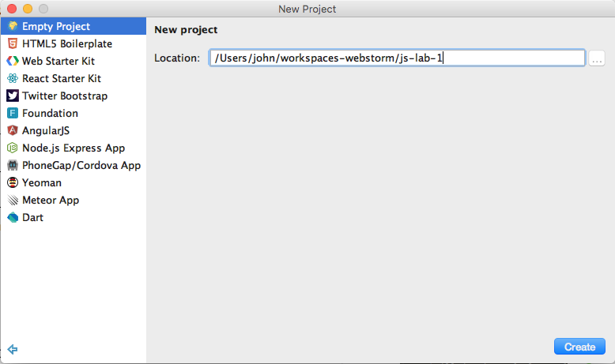The image size is (615, 364).
Task: Choose the Yeoman project template
Action: pos(41,182)
